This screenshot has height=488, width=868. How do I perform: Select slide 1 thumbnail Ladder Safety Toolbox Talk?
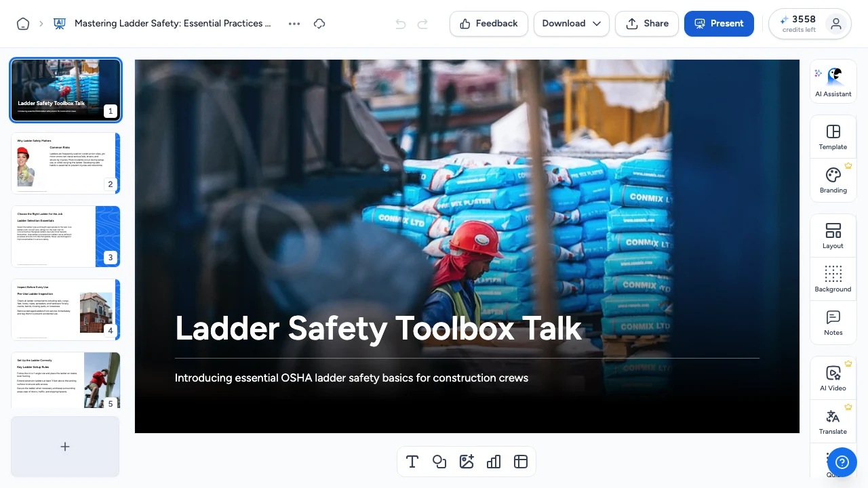coord(66,90)
